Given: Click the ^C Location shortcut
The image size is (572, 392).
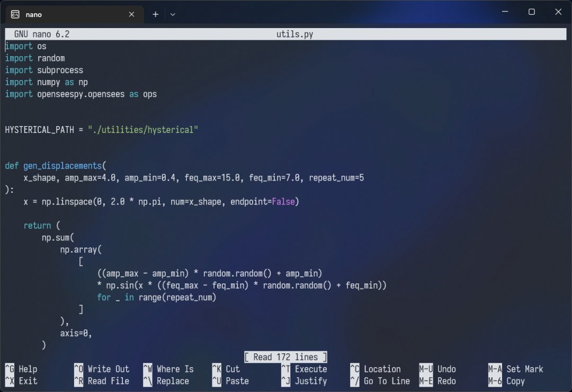Looking at the screenshot, I should 376,369.
